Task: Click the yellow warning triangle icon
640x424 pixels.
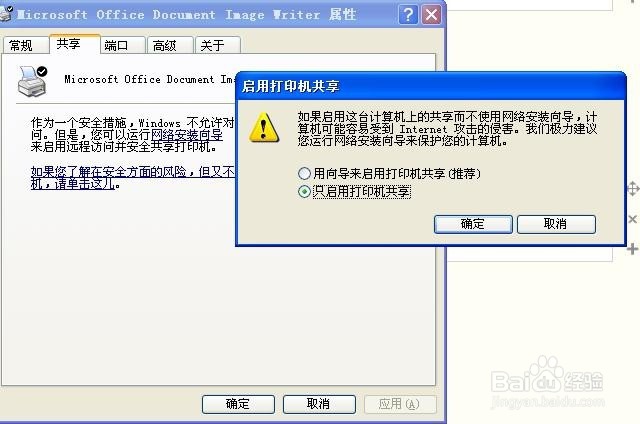Action: click(x=264, y=128)
